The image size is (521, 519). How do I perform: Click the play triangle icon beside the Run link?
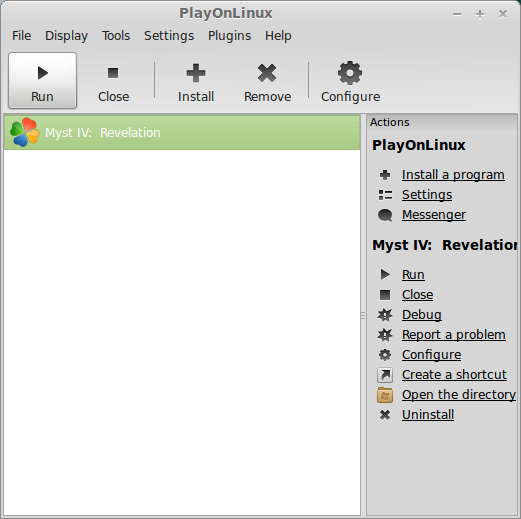(x=385, y=274)
